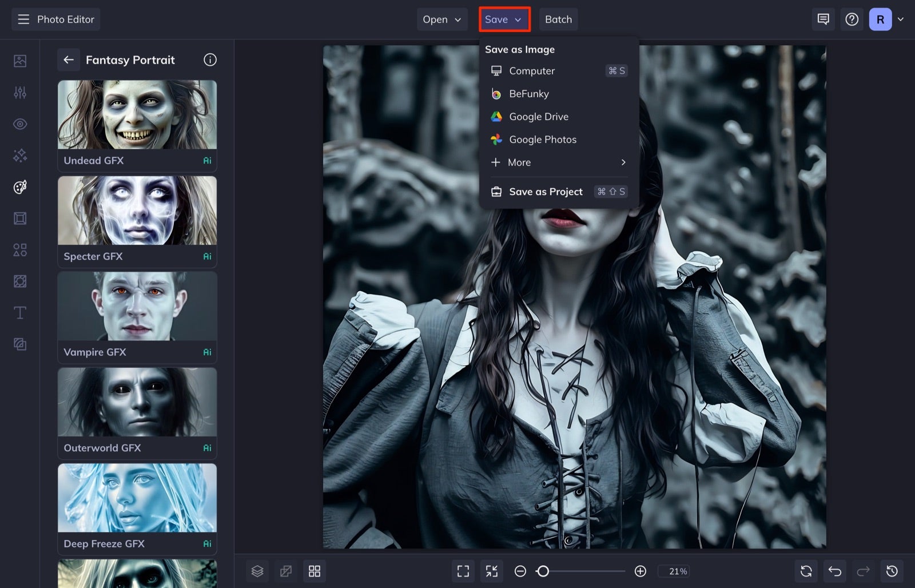The image size is (915, 588).
Task: Expand the More save destinations option
Action: 518,162
